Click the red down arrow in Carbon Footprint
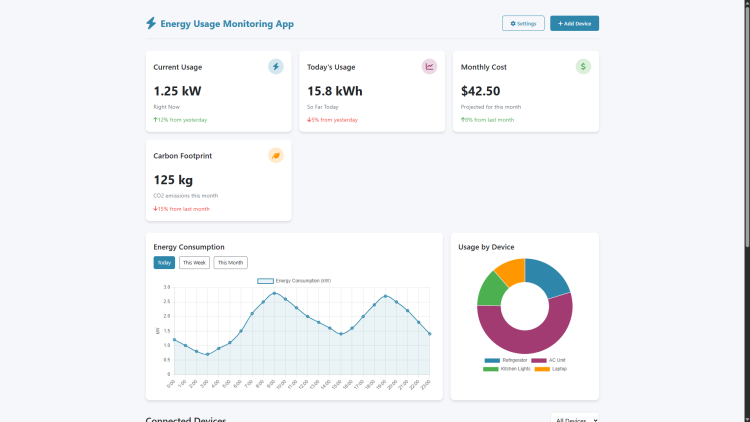750x422 pixels. point(155,209)
